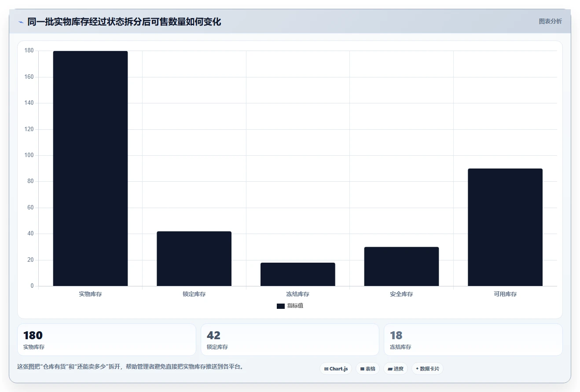Click the chart title 同一批实物库存经过状态拆分后可售数量如何变化
Viewport: 580px width, 392px height.
[124, 22]
